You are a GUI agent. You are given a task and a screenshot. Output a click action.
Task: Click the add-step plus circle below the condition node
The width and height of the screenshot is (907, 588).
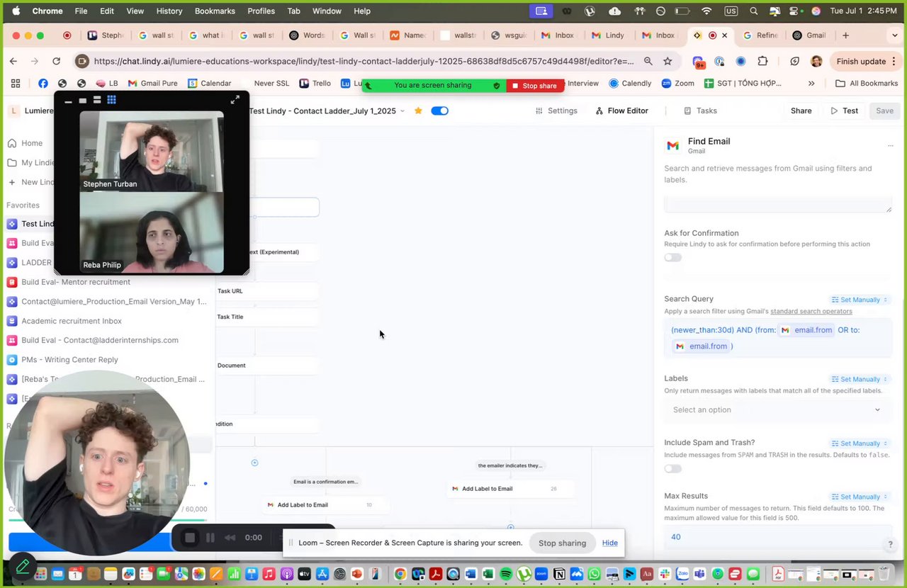254,463
